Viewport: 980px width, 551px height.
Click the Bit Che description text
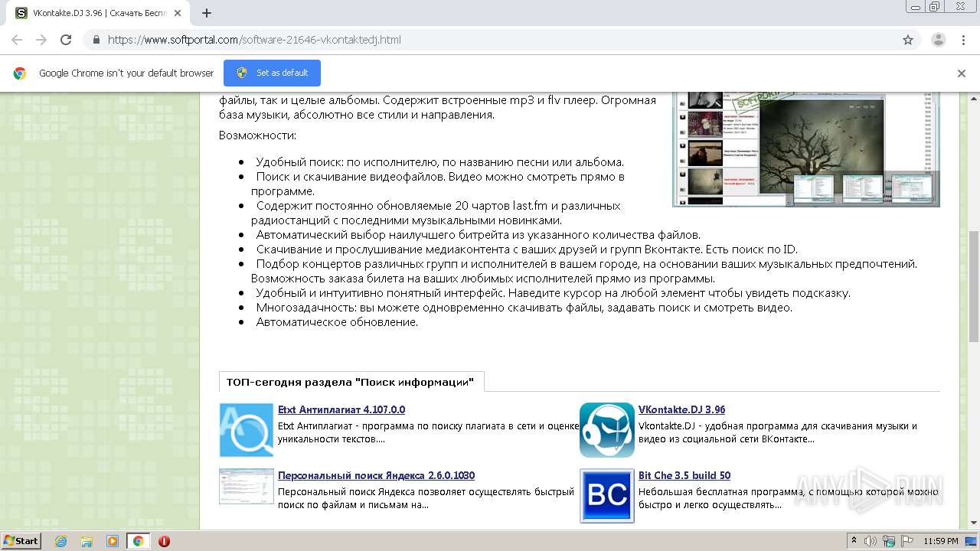click(x=789, y=498)
